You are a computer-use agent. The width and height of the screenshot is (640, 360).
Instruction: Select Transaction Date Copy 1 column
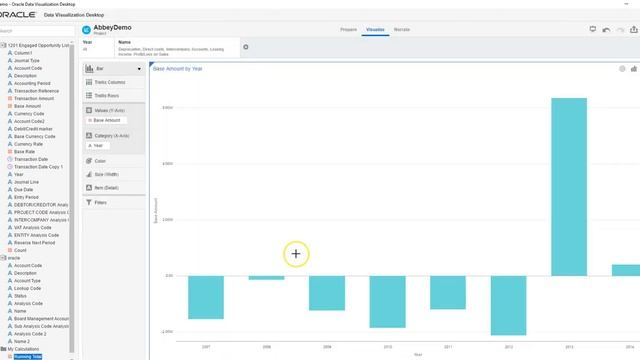pos(38,167)
